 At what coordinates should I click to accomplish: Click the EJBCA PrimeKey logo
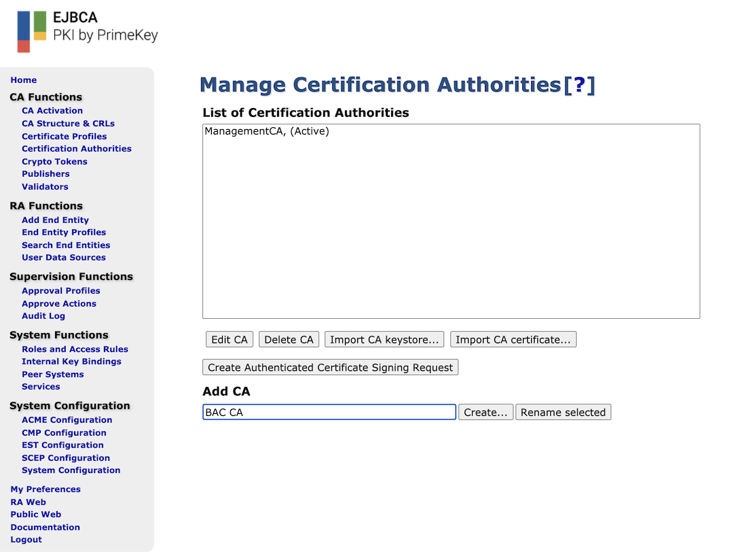[x=87, y=31]
